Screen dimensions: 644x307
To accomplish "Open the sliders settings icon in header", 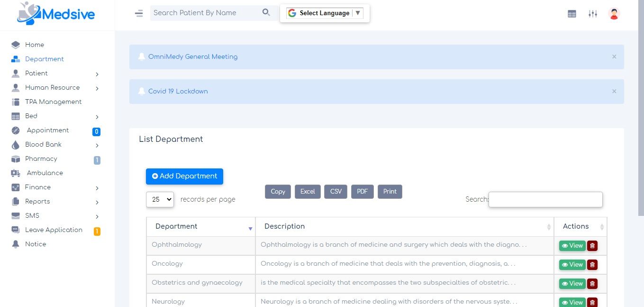I will coord(593,14).
